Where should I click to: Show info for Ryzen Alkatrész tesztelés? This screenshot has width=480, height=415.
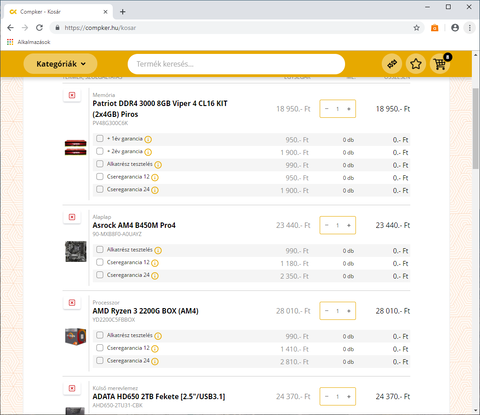158,336
